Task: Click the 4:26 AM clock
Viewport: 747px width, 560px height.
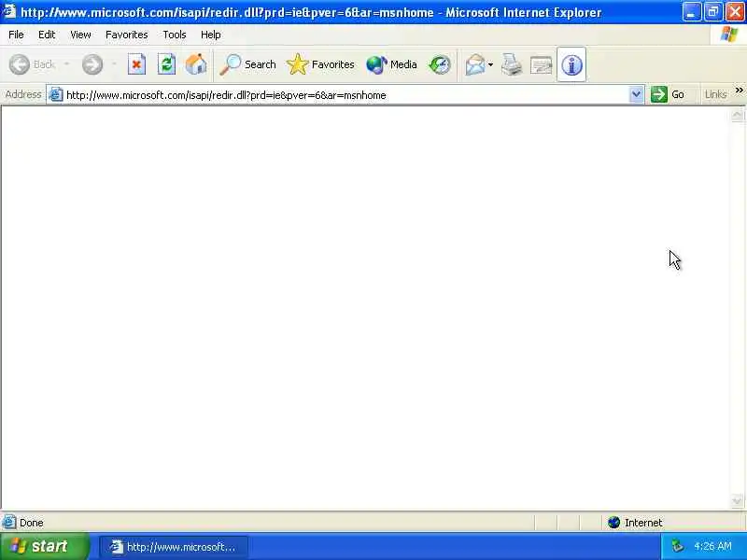Action: point(712,546)
